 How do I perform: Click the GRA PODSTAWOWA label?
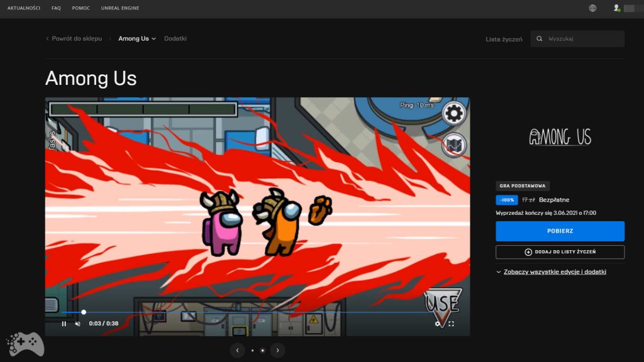click(523, 186)
